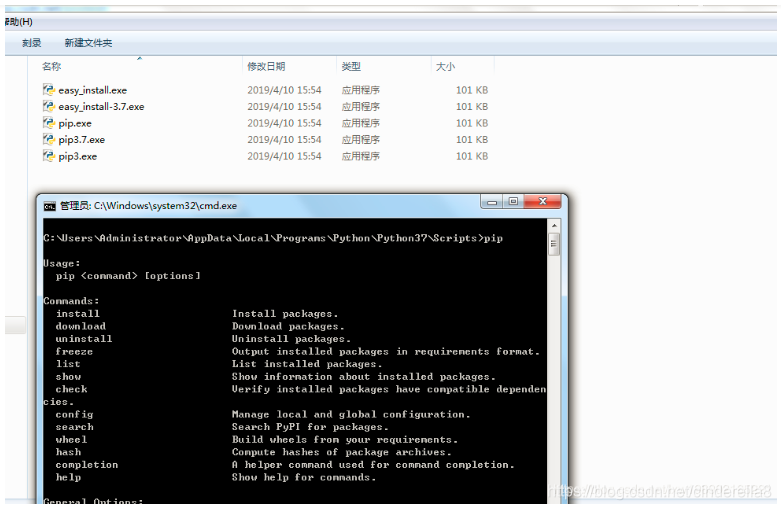Click the 'completion' command in cmd output
Viewport: 781px width, 510px height.
coord(87,465)
